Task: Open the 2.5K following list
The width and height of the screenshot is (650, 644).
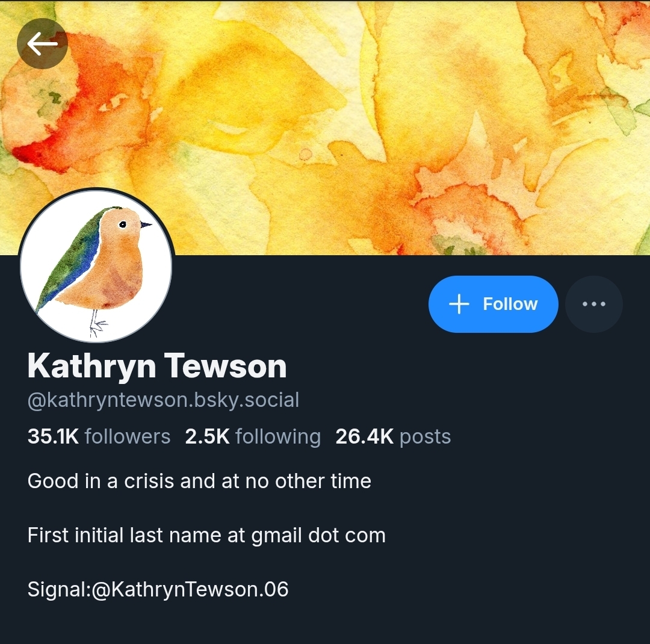Action: tap(253, 436)
